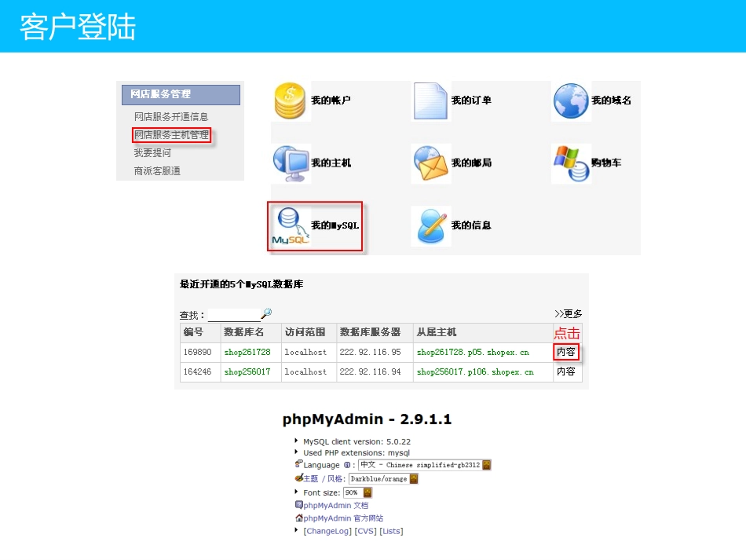Click the >>更多 link
This screenshot has width=746, height=560.
pos(568,313)
